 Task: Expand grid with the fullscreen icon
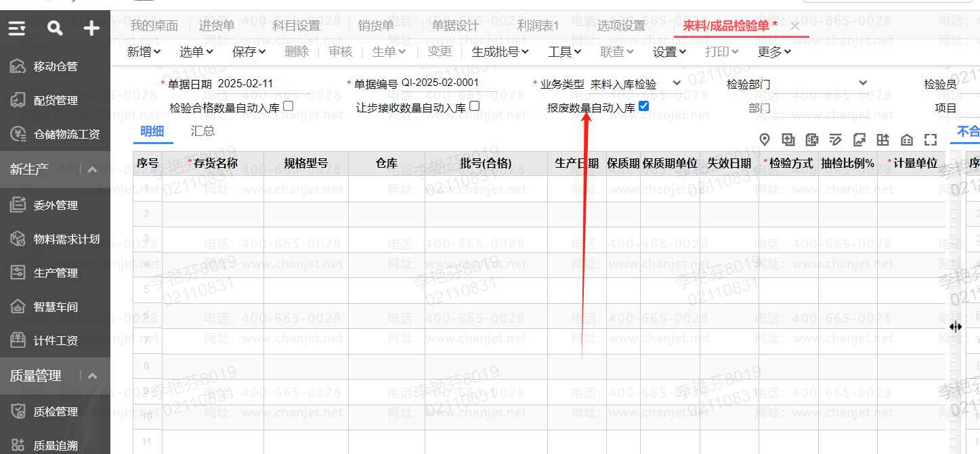[x=931, y=140]
